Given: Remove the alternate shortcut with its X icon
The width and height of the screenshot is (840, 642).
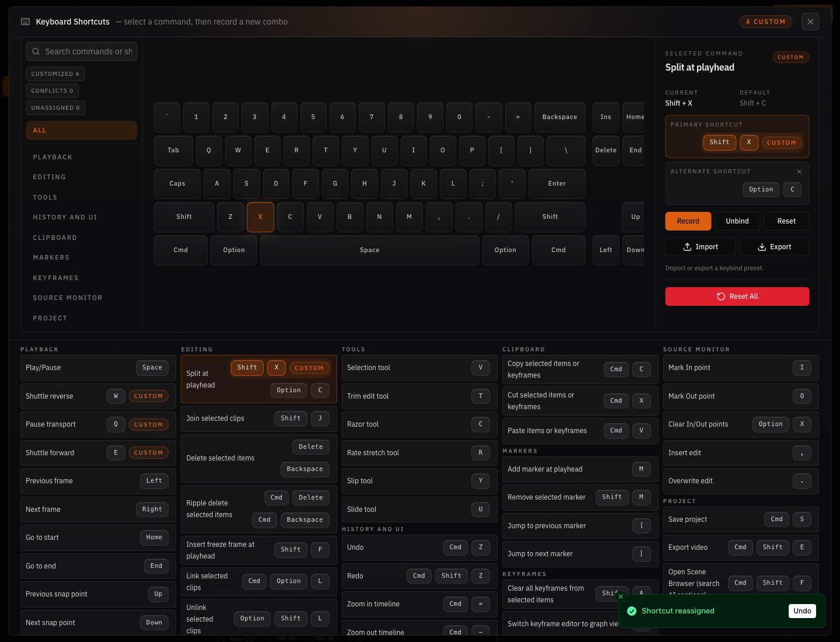Looking at the screenshot, I should [x=799, y=172].
